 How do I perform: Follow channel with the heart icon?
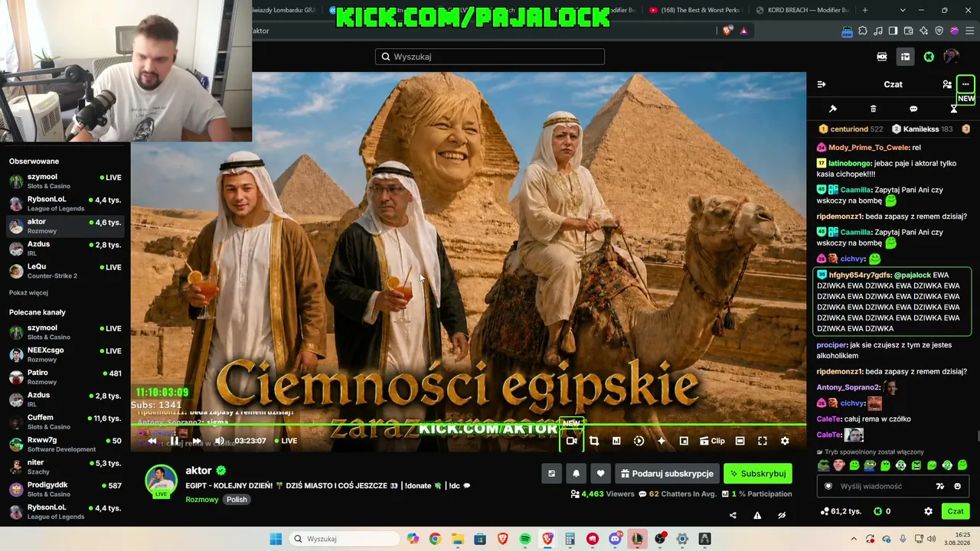(600, 474)
